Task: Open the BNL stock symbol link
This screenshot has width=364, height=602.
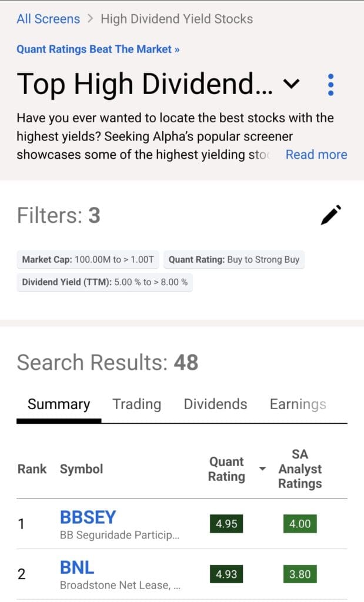Action: coord(77,568)
